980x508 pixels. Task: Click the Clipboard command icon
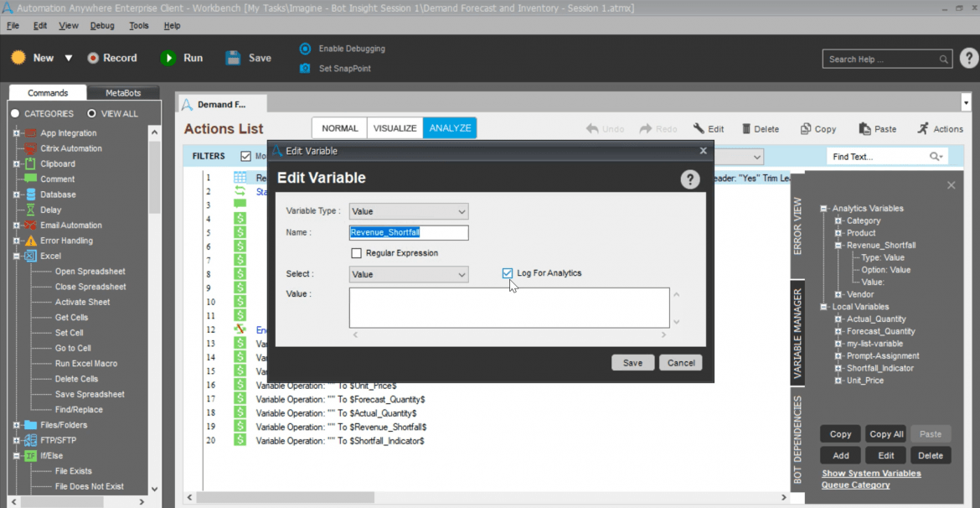[31, 164]
